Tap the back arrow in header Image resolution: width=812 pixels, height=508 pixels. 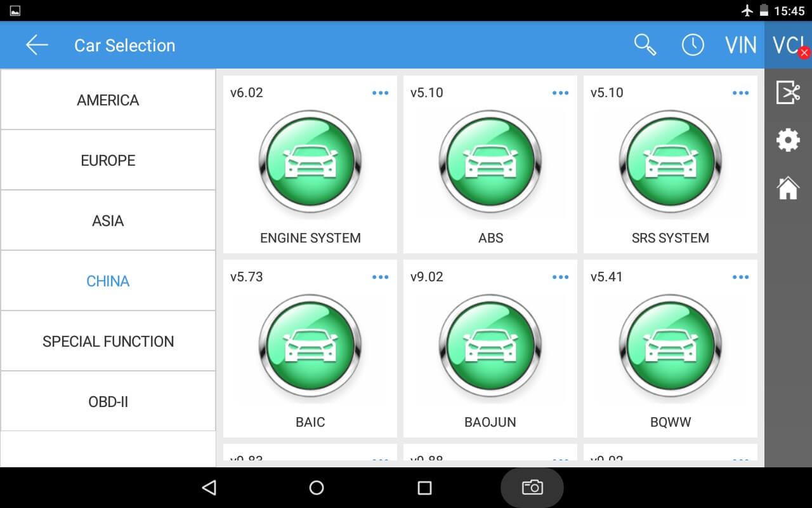pos(37,45)
